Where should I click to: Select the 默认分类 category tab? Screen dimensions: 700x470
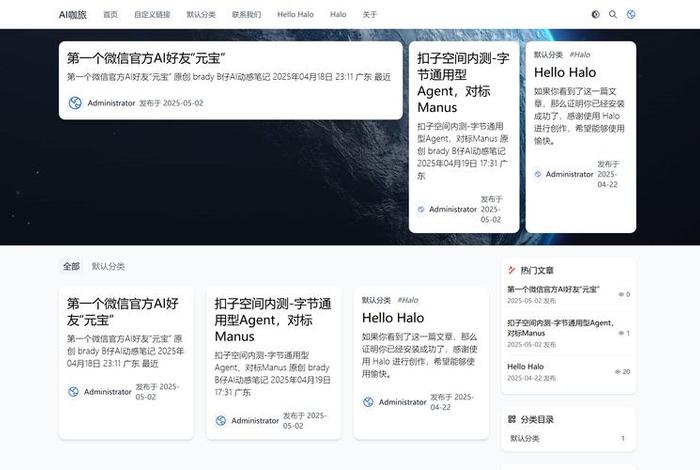[108, 266]
